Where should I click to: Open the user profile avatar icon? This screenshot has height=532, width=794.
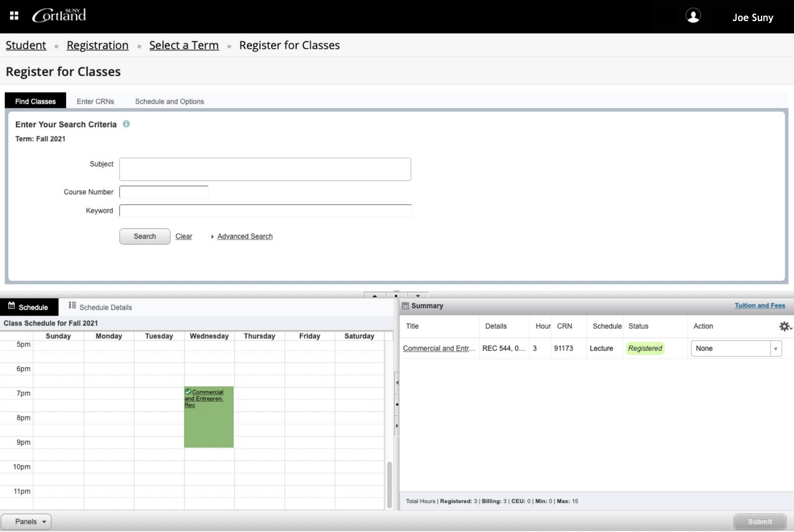pos(694,16)
